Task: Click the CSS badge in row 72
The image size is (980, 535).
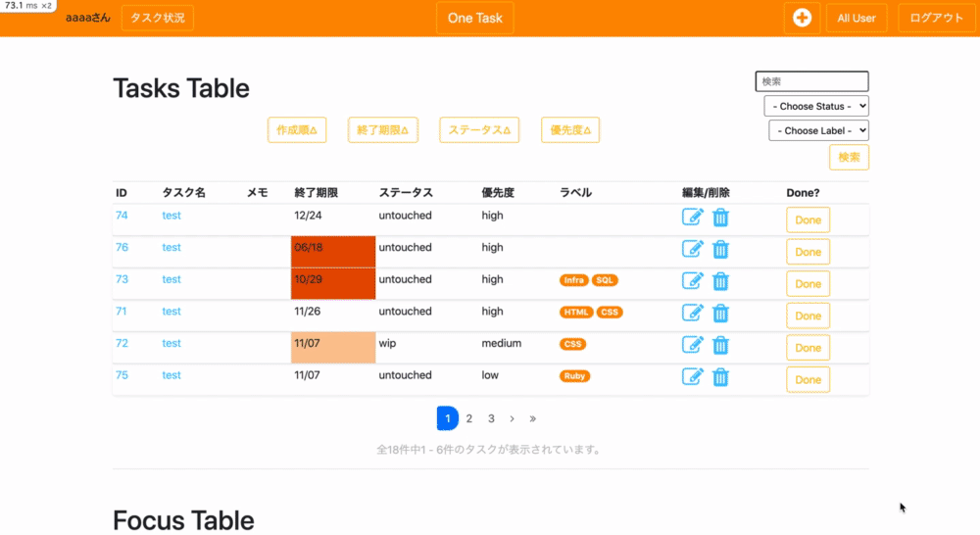Action: click(572, 344)
